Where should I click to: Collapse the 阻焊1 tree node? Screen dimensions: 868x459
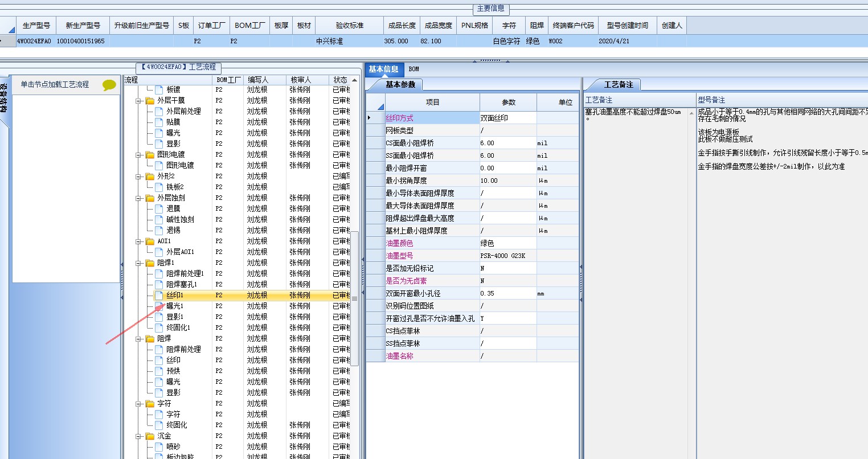pyautogui.click(x=139, y=263)
